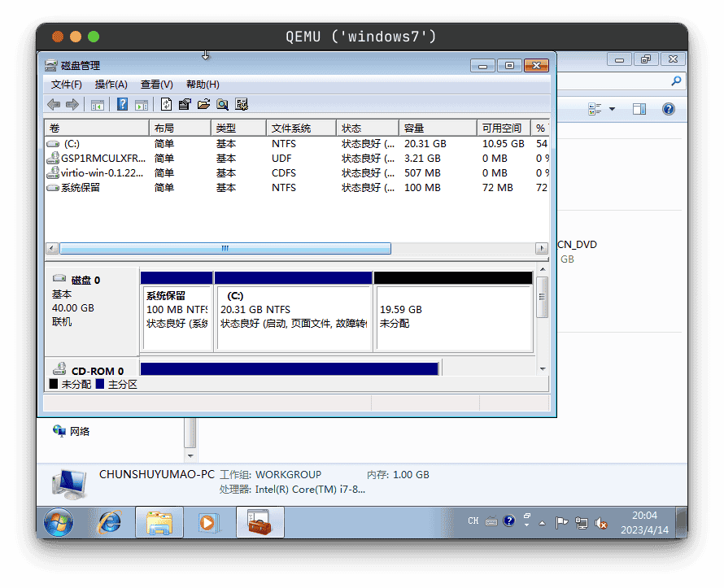Click the change view icon in Explorer window
The image size is (724, 588).
pyautogui.click(x=595, y=109)
